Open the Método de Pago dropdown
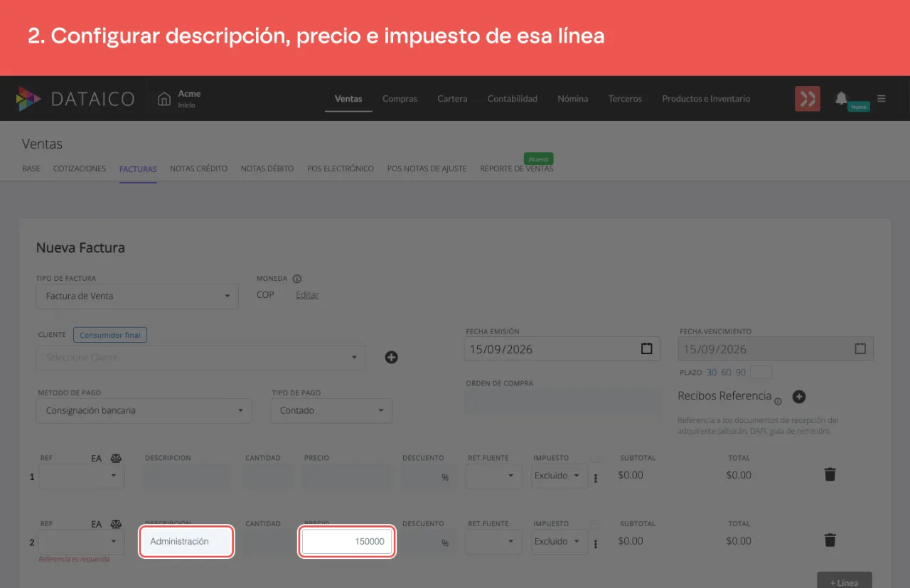This screenshot has height=588, width=910. (144, 411)
